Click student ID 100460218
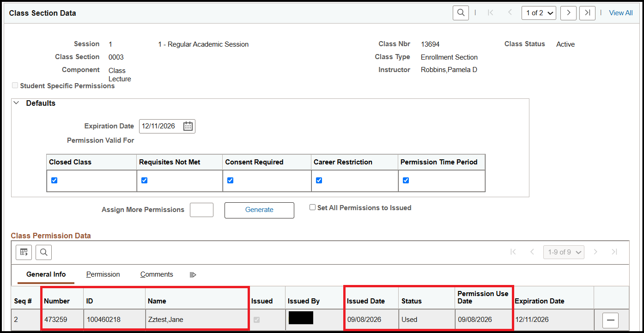This screenshot has height=333, width=644. 103,319
